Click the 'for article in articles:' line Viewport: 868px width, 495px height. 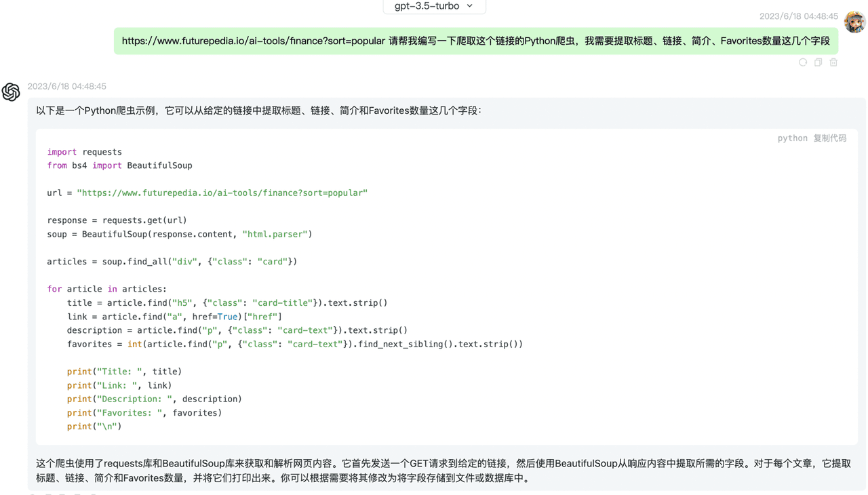point(106,290)
